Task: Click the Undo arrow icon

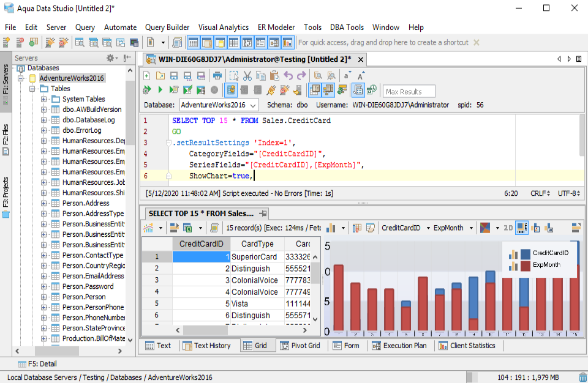Action: click(x=288, y=76)
